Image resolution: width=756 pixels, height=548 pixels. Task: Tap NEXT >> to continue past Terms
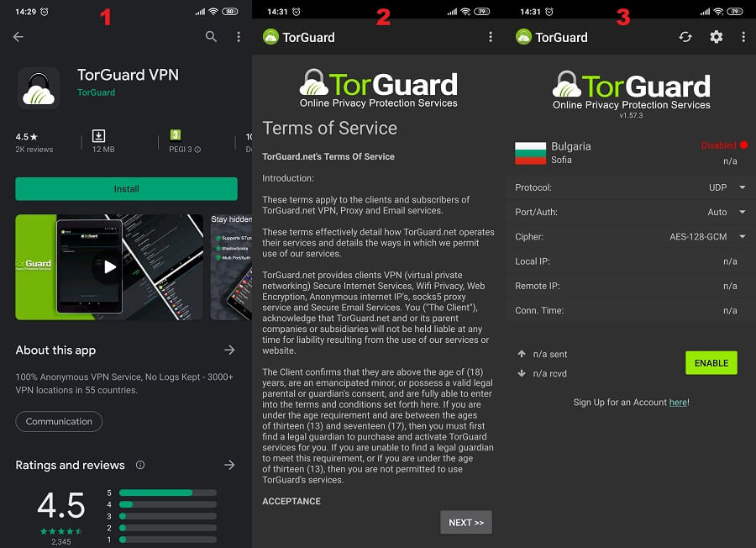click(x=465, y=523)
